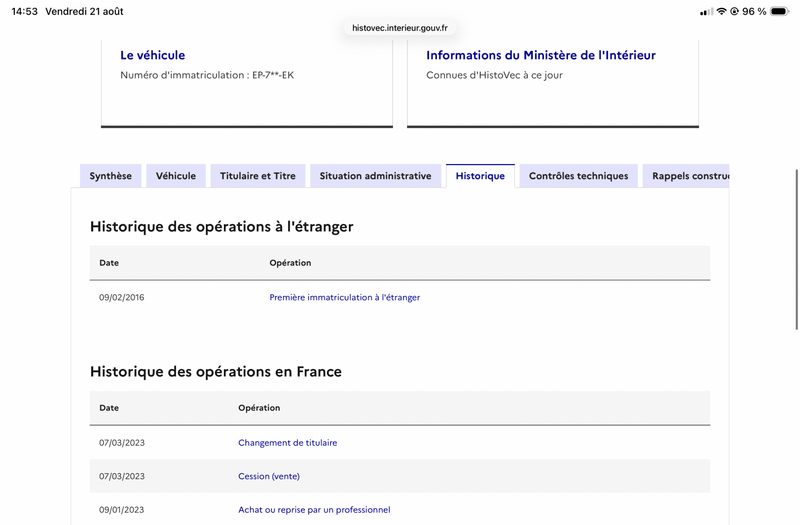Click Informations du Ministère de l'Intérieur title

tap(541, 55)
